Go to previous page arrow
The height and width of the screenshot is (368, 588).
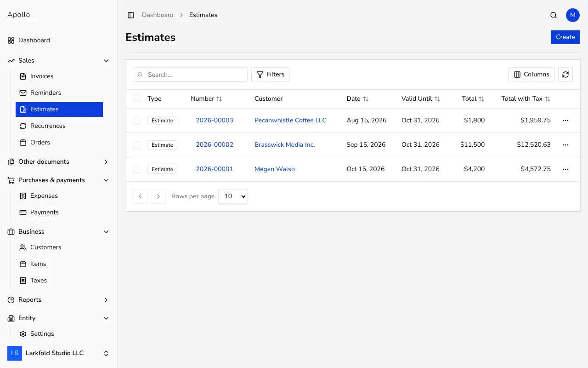pos(140,196)
